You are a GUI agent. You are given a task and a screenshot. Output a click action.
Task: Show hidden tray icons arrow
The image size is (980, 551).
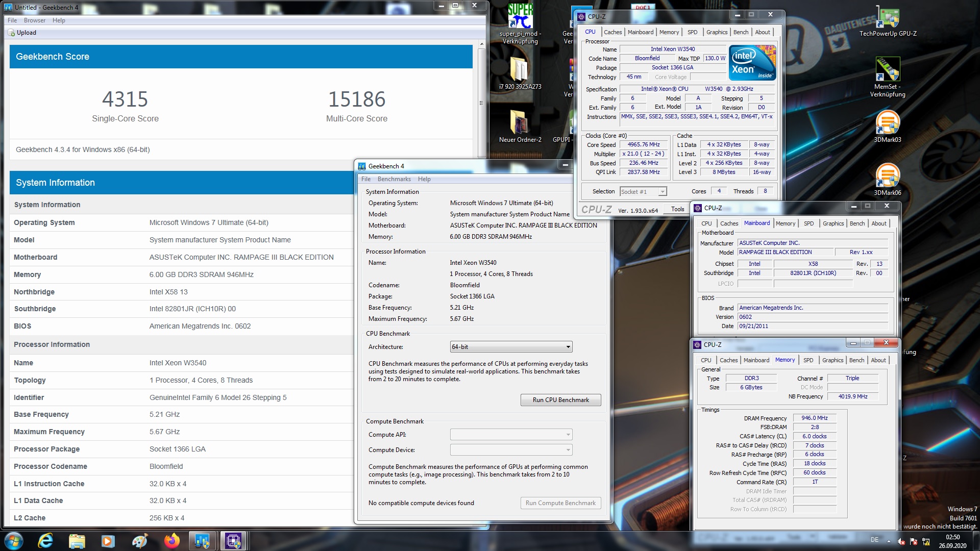click(889, 541)
